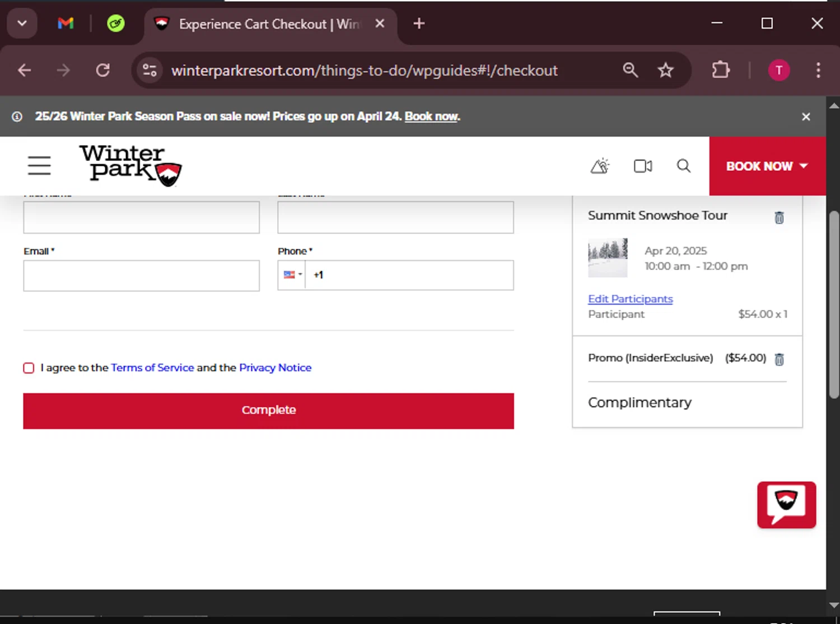Screen dimensions: 840x624
Task: Click the scrollbar up arrow
Action: pos(833,105)
